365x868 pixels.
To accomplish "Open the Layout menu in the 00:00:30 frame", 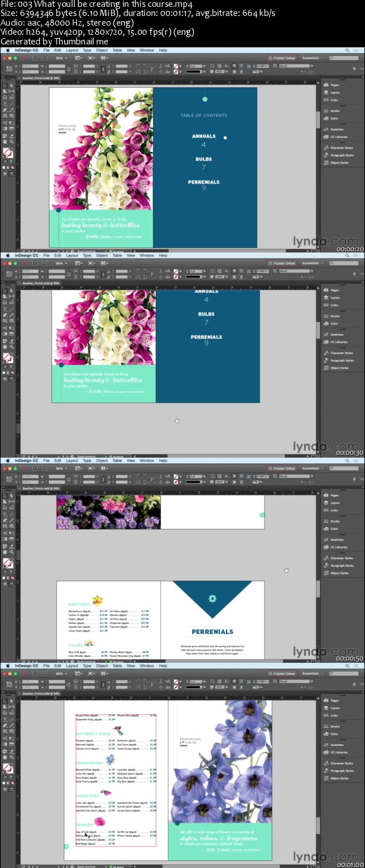I will pyautogui.click(x=72, y=255).
